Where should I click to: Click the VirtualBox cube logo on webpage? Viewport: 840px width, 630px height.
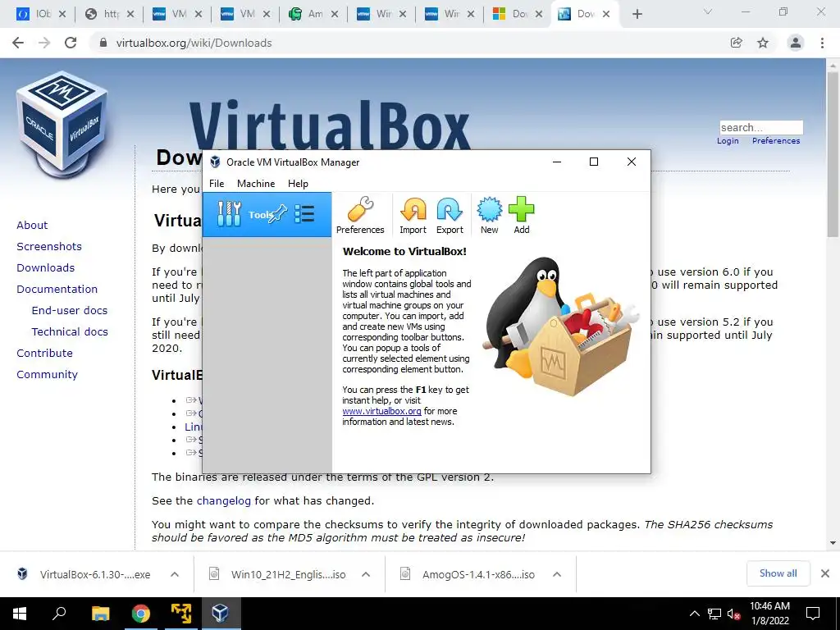click(x=62, y=125)
